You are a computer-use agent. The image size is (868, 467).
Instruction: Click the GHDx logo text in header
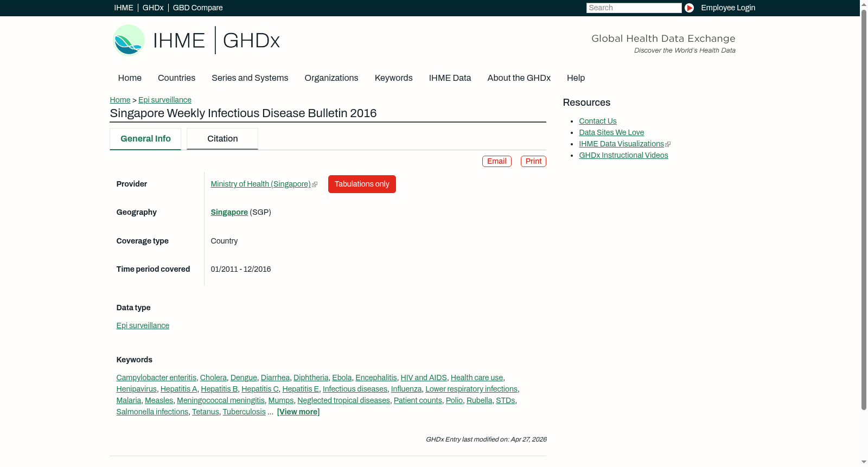(251, 41)
